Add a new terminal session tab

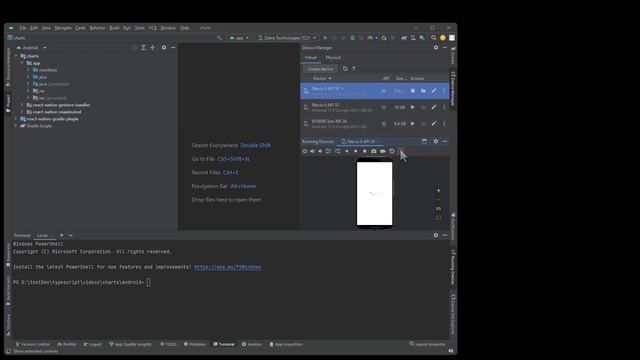[x=62, y=236]
